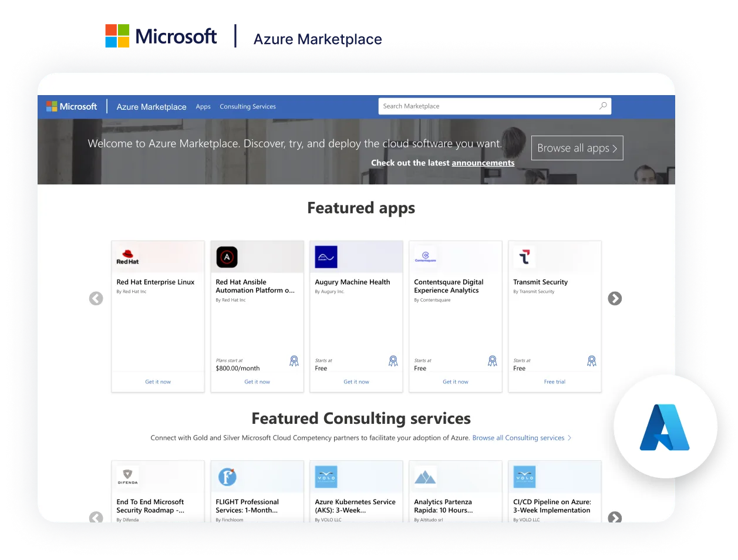The width and height of the screenshot is (738, 560).
Task: Click the Red Hat Enterprise Linux logo
Action: [127, 257]
